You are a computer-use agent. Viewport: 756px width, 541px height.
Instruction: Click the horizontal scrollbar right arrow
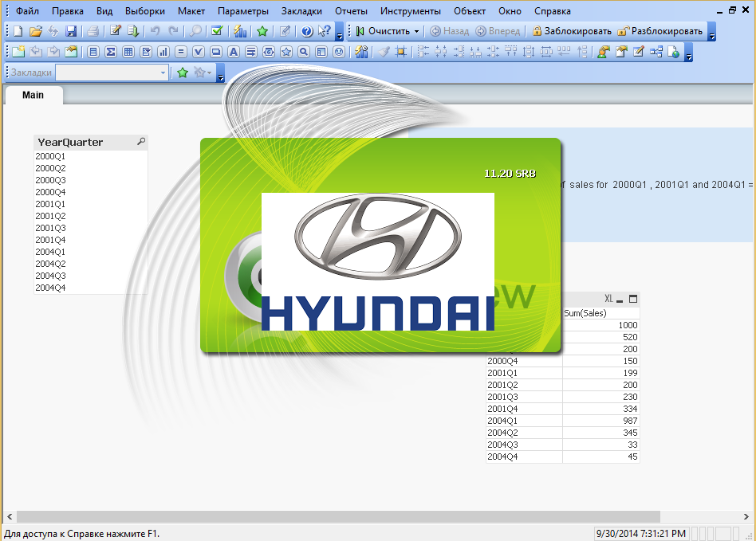746,516
